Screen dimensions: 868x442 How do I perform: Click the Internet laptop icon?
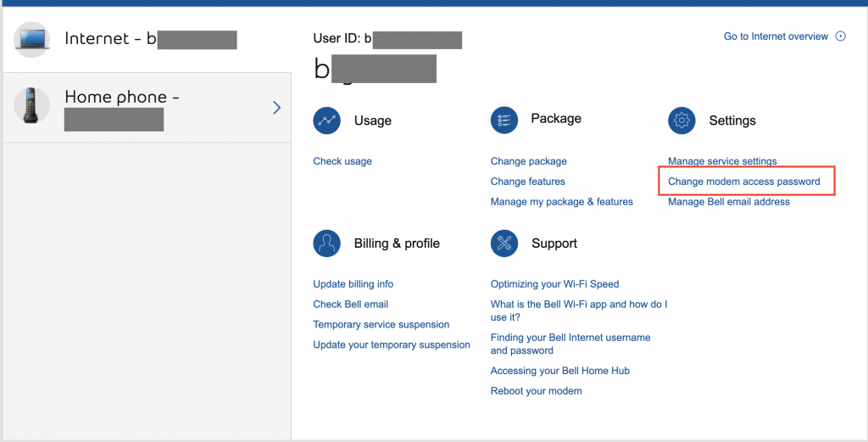(x=32, y=39)
